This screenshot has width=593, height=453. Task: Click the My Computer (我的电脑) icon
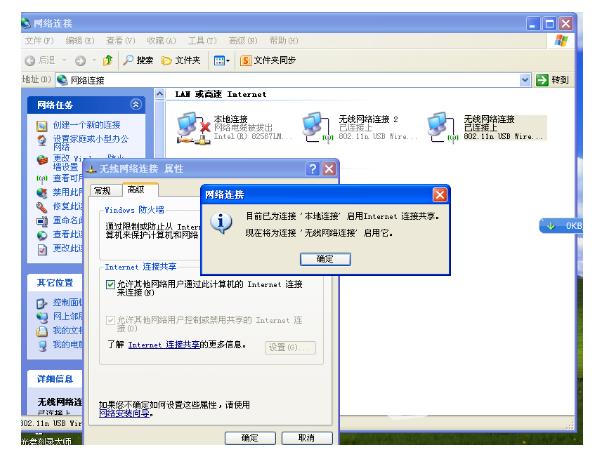[x=42, y=345]
